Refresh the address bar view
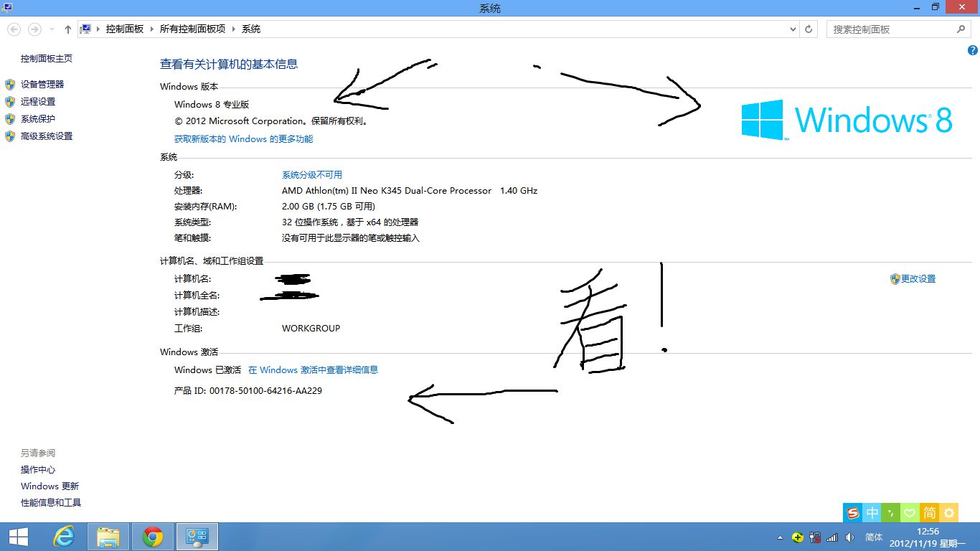The width and height of the screenshot is (980, 551). [x=809, y=29]
